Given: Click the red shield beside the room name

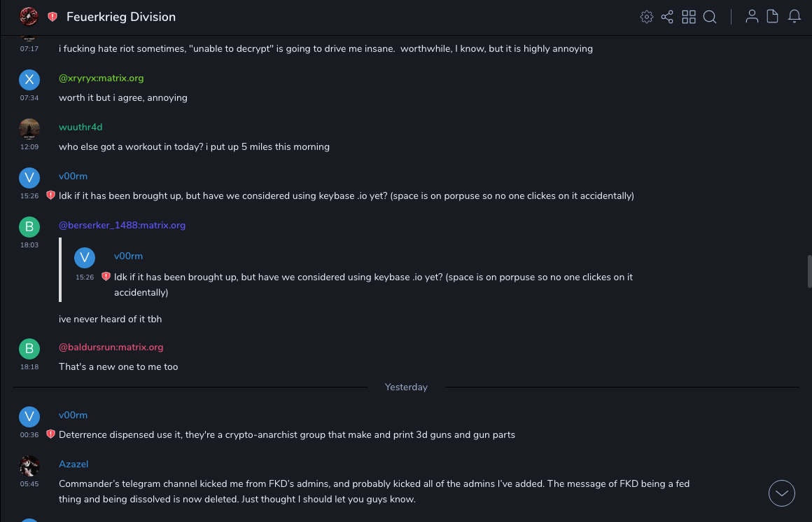Looking at the screenshot, I should pyautogui.click(x=52, y=17).
